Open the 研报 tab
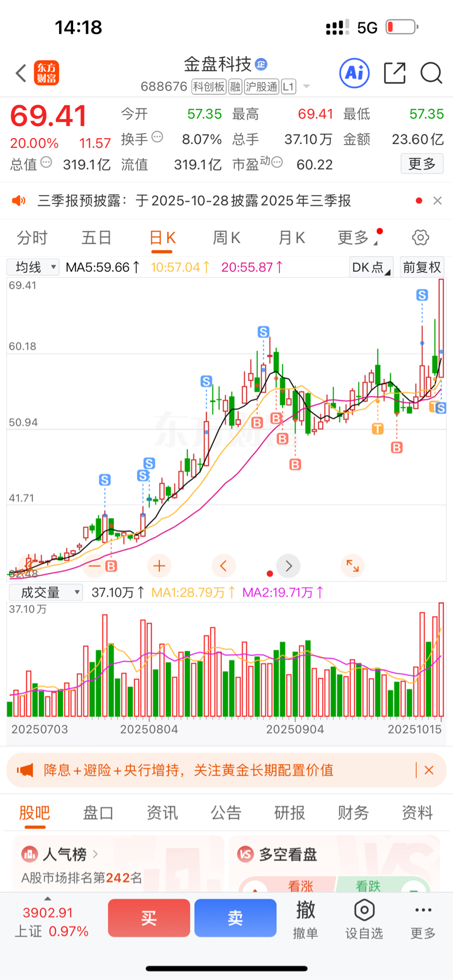 [x=290, y=813]
